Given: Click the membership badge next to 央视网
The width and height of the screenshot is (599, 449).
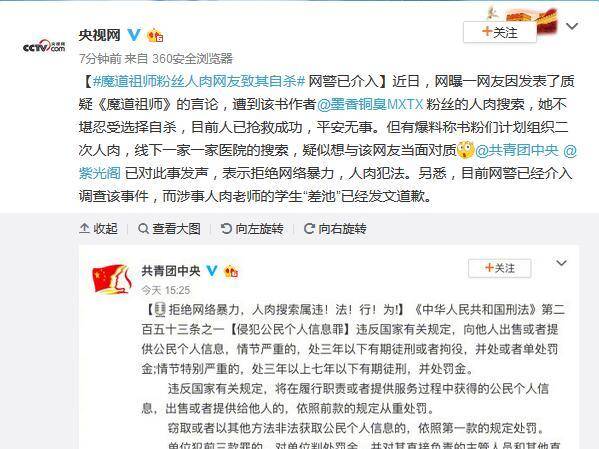Looking at the screenshot, I should (x=155, y=36).
